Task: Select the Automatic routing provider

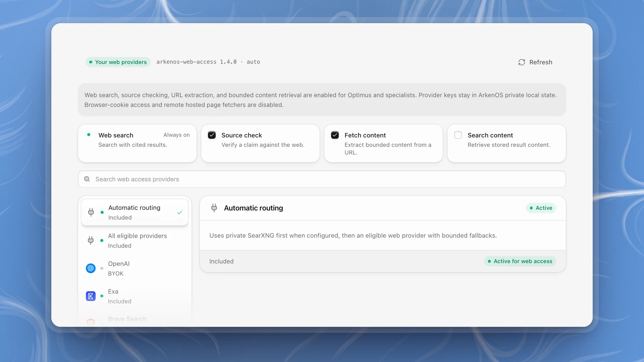Action: (135, 213)
